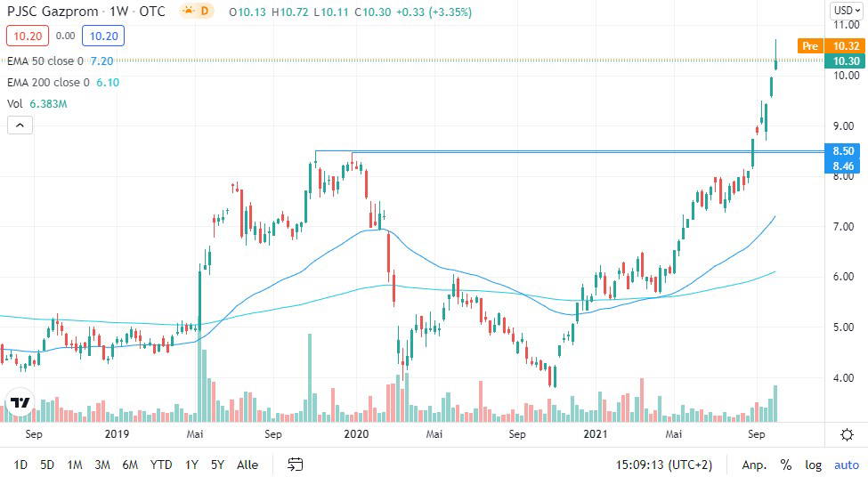This screenshot has height=477, width=868.
Task: Click the blue 10.20 buy price button
Action: (x=103, y=36)
